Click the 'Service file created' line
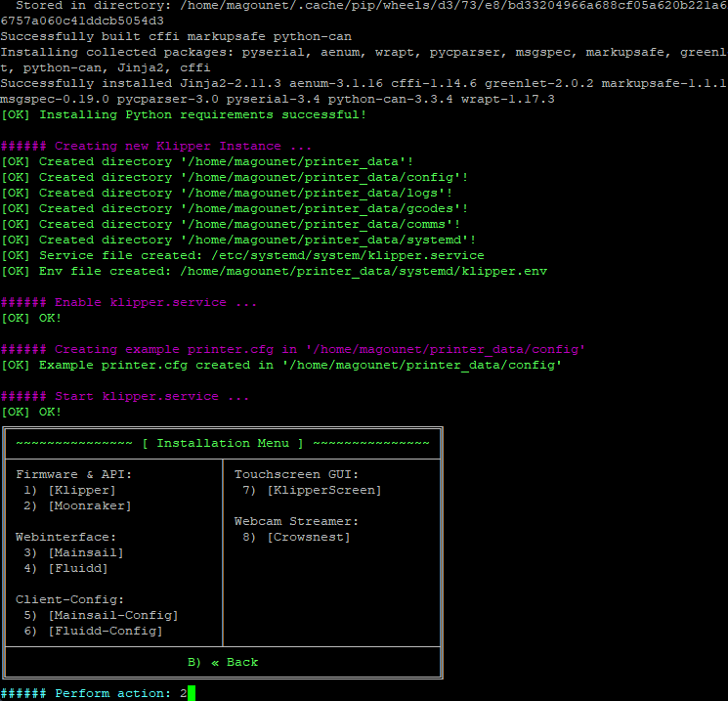728x701 pixels. (x=242, y=255)
